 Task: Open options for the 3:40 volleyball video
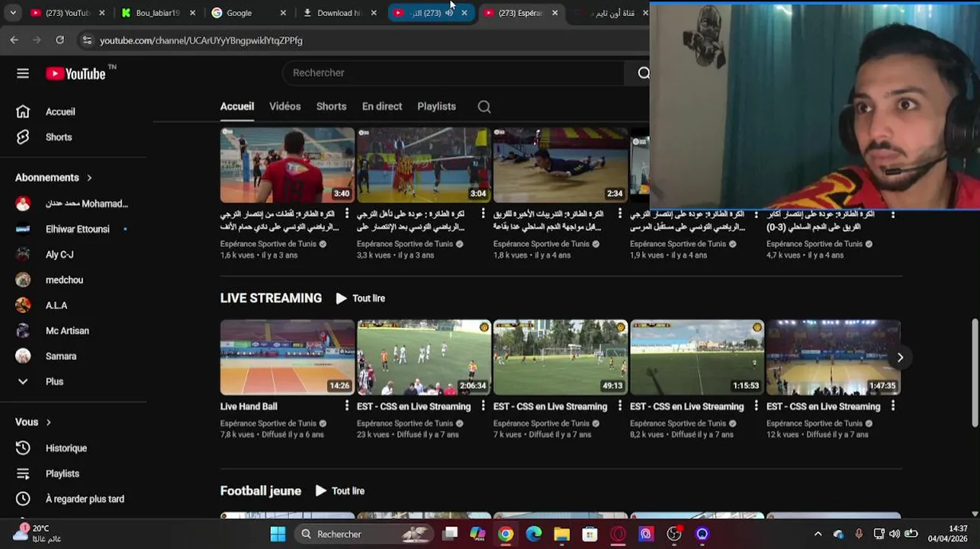coord(347,214)
